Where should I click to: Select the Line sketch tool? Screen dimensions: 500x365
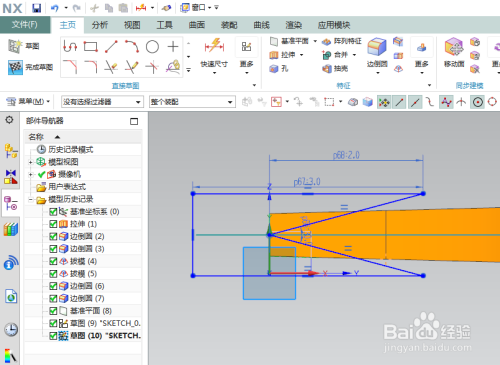tap(111, 47)
